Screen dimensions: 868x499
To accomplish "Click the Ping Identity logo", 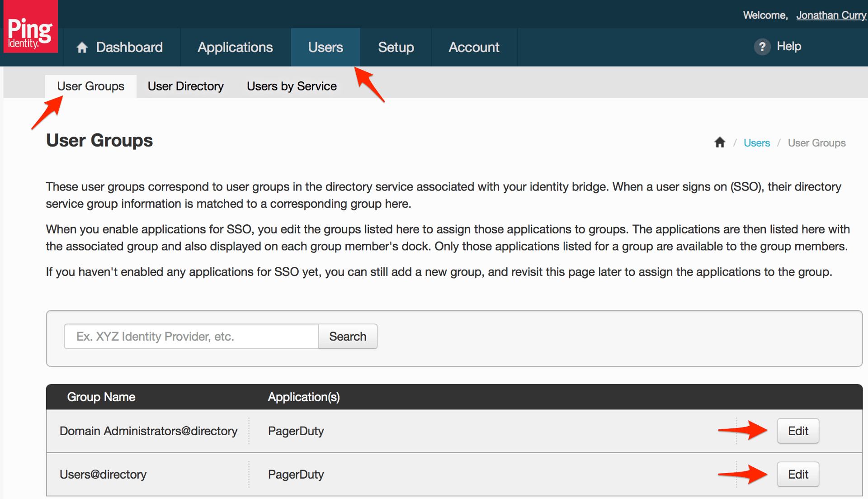I will tap(30, 27).
